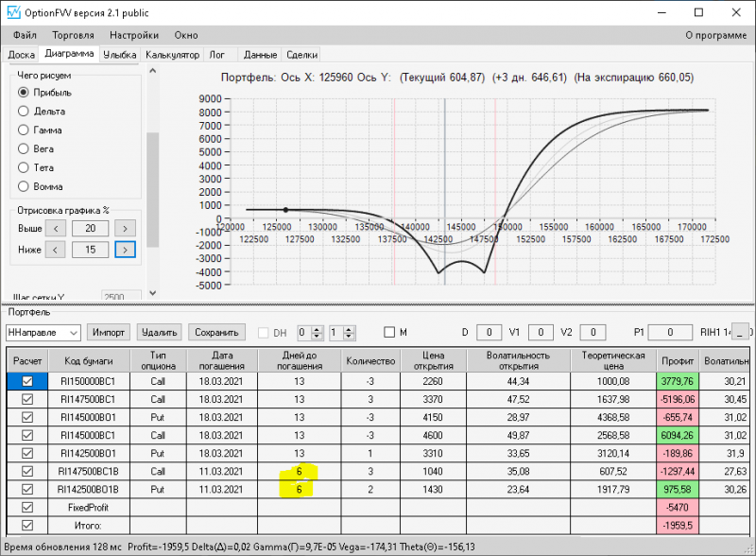This screenshot has width=756, height=556.
Task: Select the Вега radio button
Action: point(25,148)
